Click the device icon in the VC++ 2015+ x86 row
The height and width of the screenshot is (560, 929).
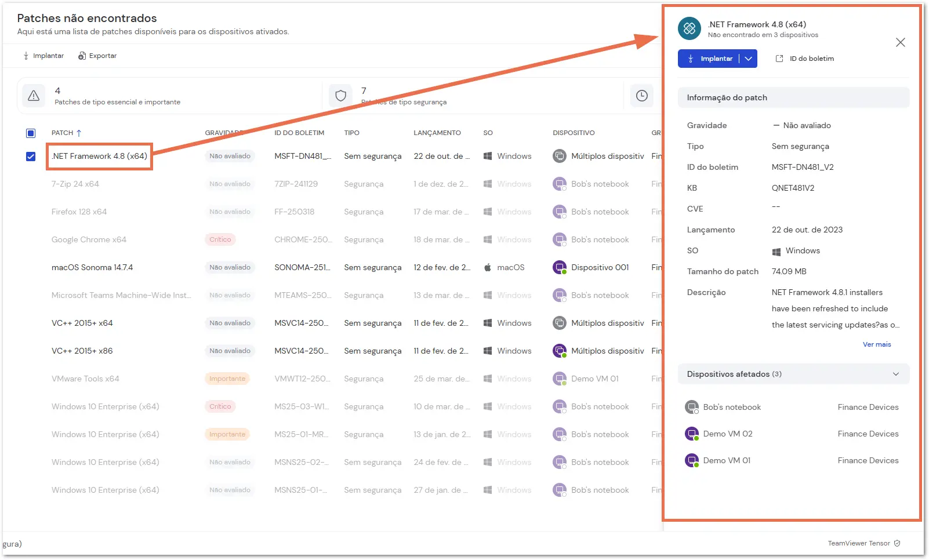coord(560,351)
